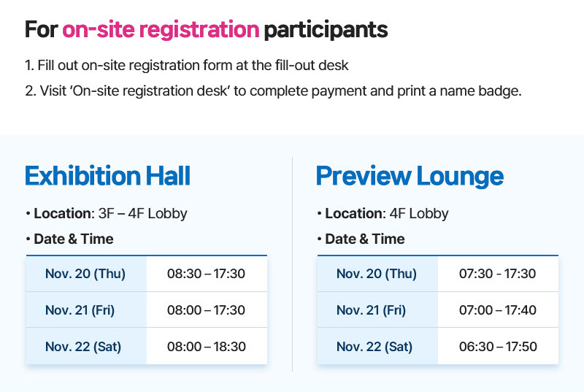Click the 08:00 – 17:30 time cell
Viewport: 584px width, 392px height.
pyautogui.click(x=206, y=310)
